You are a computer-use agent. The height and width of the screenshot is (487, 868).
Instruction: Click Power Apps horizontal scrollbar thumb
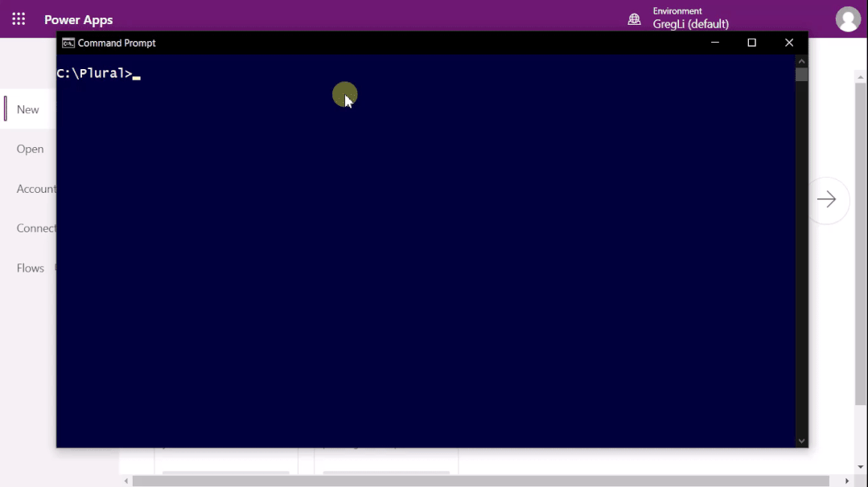click(x=480, y=481)
